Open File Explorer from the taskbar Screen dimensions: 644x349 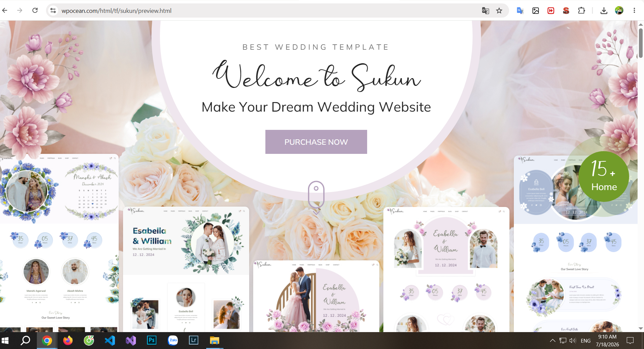click(214, 341)
